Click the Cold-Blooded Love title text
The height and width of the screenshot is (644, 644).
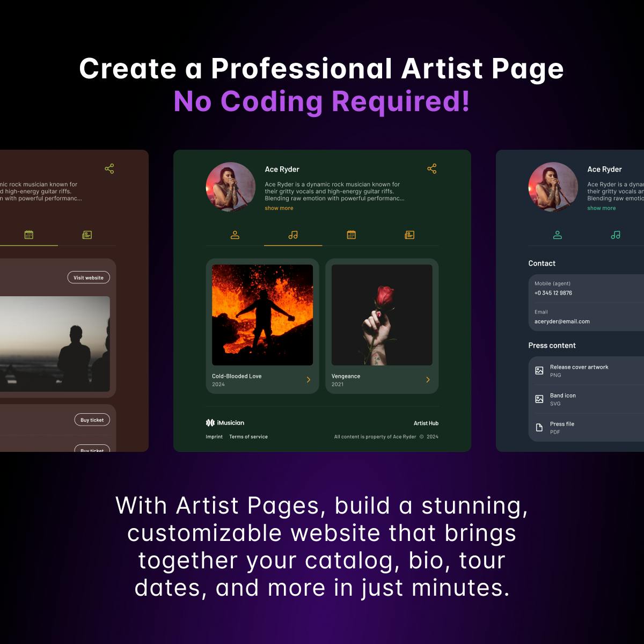tap(237, 376)
